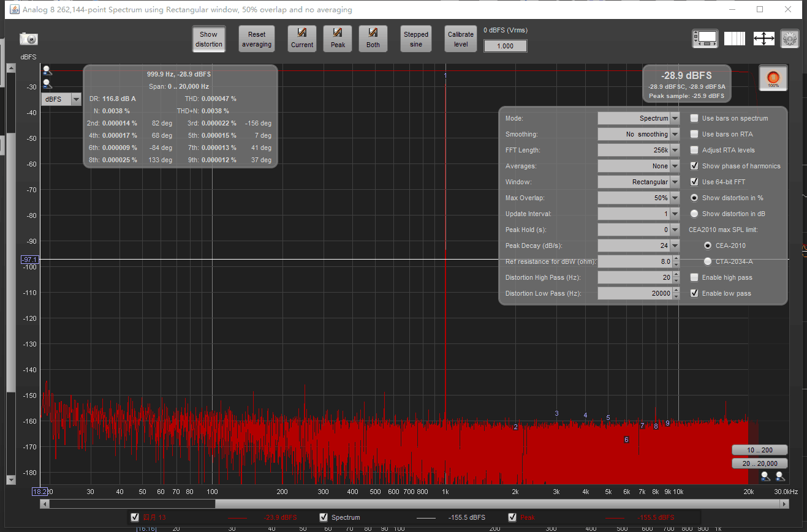The height and width of the screenshot is (532, 807).
Task: Open the dBFS axis units dropdown
Action: 61,99
